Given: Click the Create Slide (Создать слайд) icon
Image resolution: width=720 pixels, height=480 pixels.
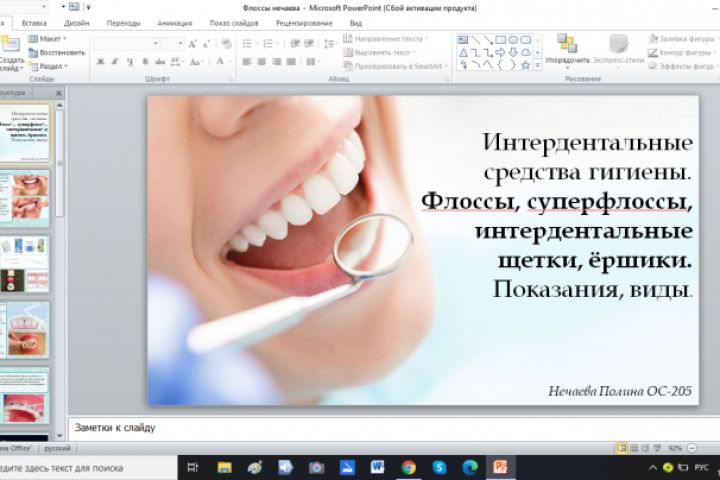Looking at the screenshot, I should click(x=11, y=45).
